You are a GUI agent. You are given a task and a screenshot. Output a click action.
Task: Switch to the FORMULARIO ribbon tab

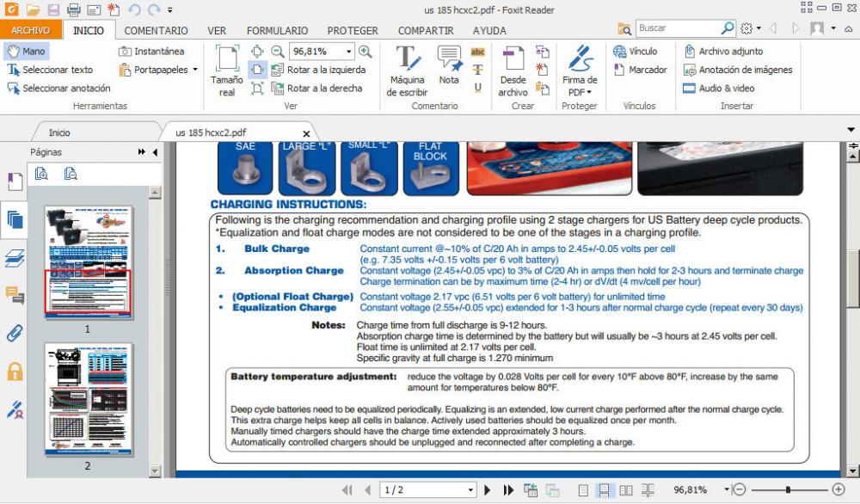tap(277, 31)
